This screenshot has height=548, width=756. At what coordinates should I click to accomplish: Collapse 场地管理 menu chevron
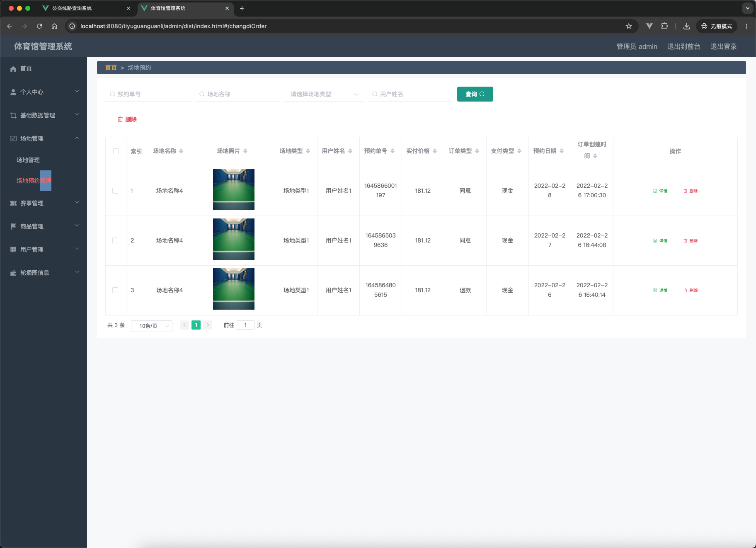coord(77,138)
